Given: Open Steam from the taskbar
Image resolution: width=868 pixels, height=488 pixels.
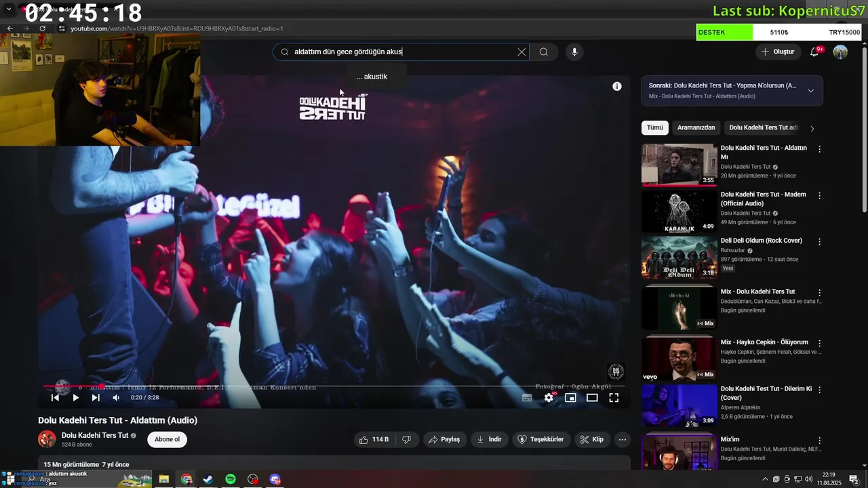Looking at the screenshot, I should (208, 479).
